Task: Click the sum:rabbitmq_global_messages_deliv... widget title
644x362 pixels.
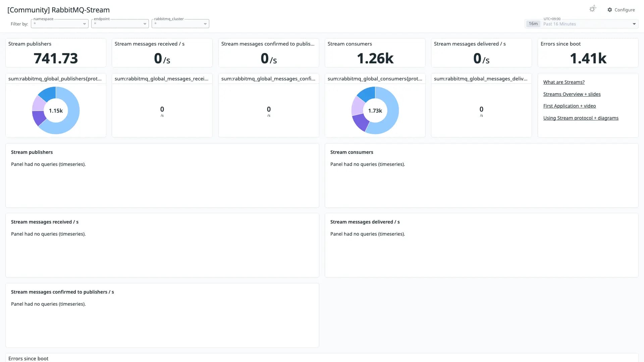Action: click(x=481, y=79)
